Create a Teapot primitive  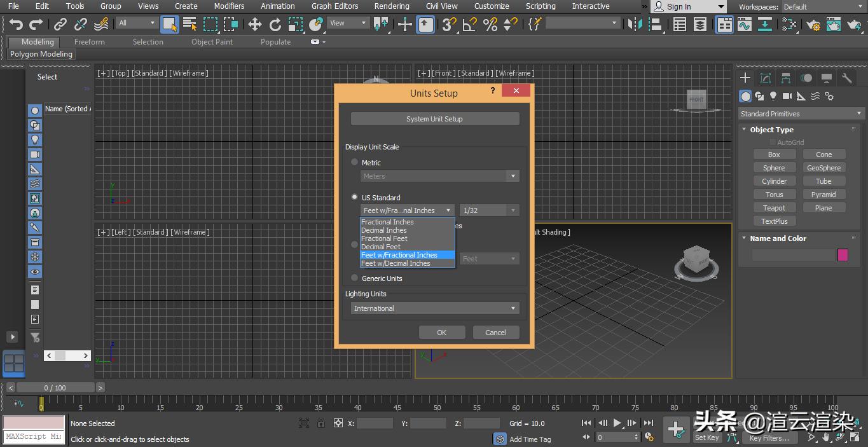775,207
